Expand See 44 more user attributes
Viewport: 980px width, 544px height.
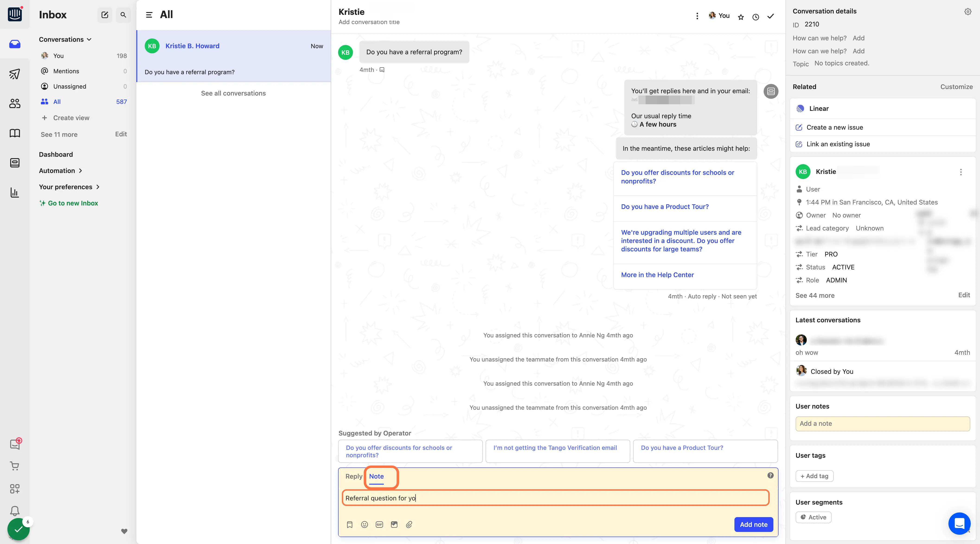tap(815, 295)
